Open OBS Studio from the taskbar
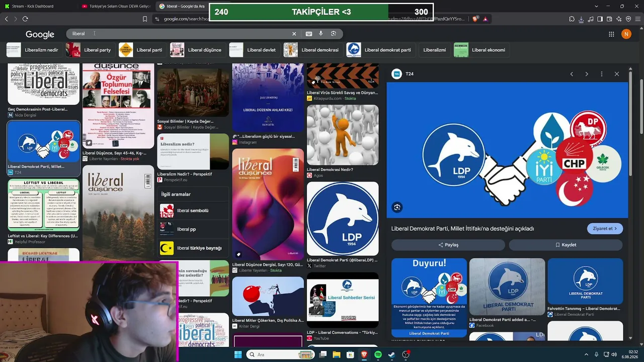 [406, 354]
